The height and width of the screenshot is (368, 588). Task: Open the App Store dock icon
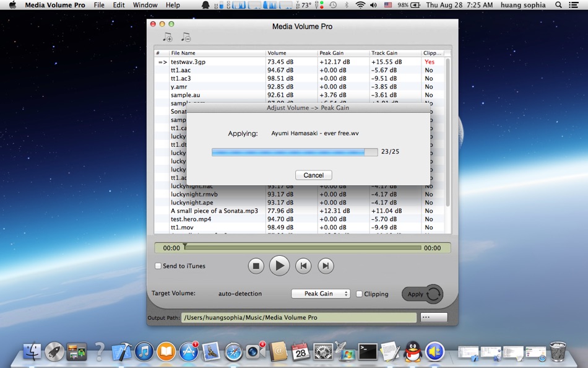pyautogui.click(x=189, y=351)
